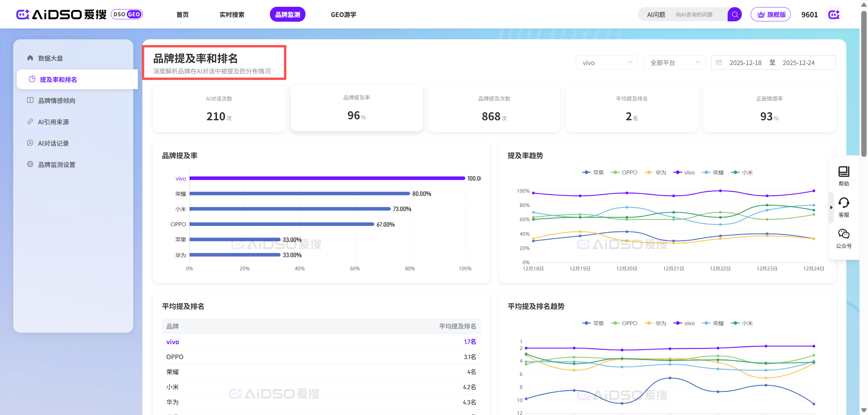This screenshot has width=868, height=415.
Task: Expand the 全部平台 platform dropdown
Action: (674, 63)
